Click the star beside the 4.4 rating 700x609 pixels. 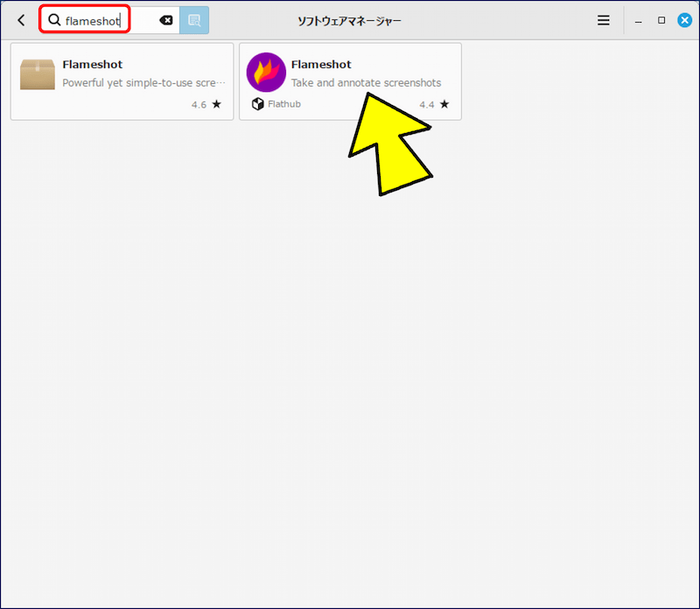pos(444,104)
